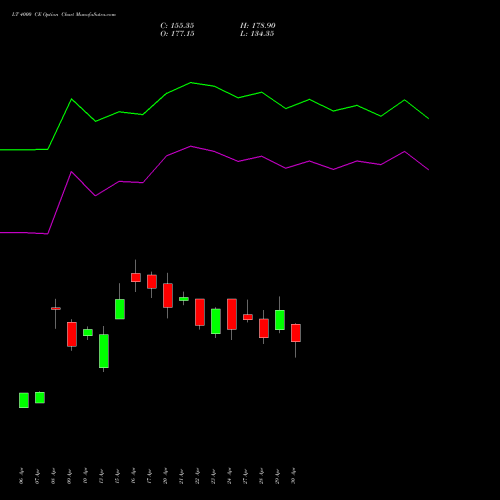Select the green candle above 15 Apr
The height and width of the screenshot is (500, 500).
(x=120, y=309)
